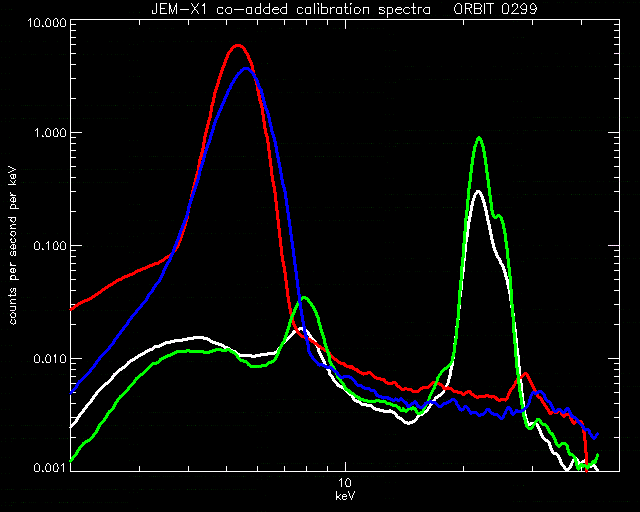Click the red curve's start at the left axis

[72, 309]
